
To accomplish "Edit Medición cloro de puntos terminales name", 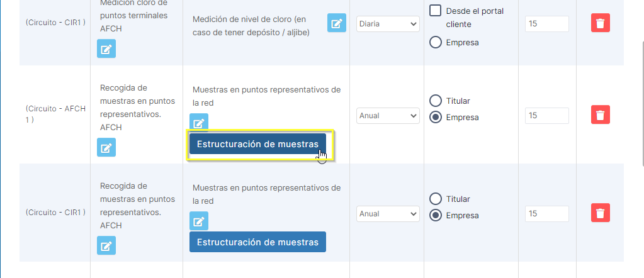I will point(106,48).
